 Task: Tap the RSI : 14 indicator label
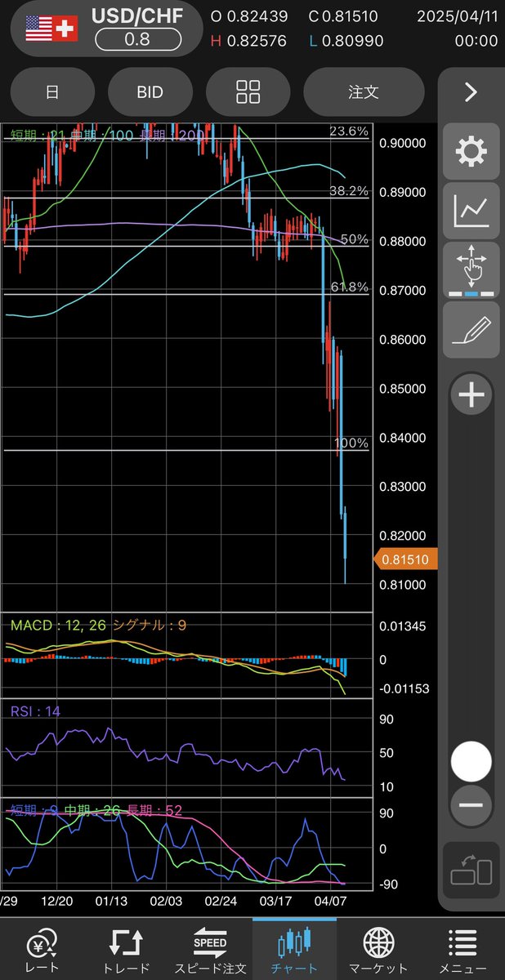click(35, 711)
